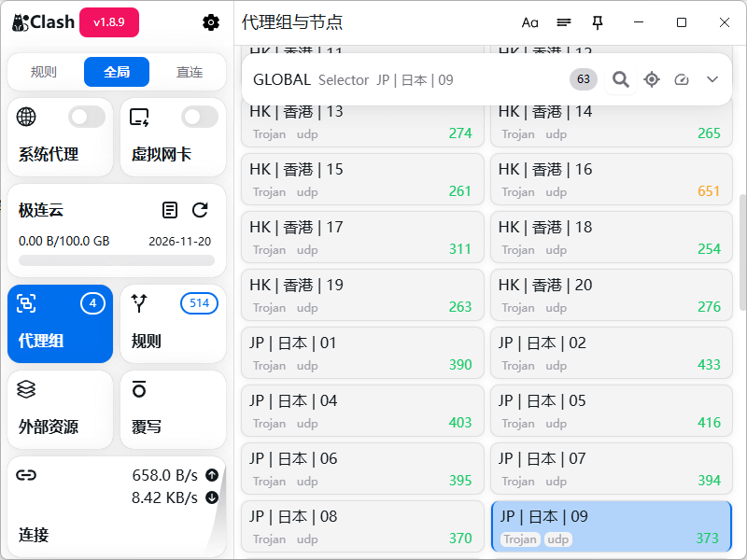Open the settings gear icon

click(211, 22)
